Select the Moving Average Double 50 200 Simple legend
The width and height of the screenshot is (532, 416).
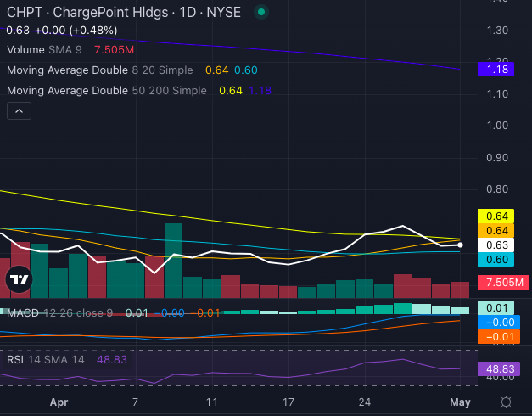[107, 91]
